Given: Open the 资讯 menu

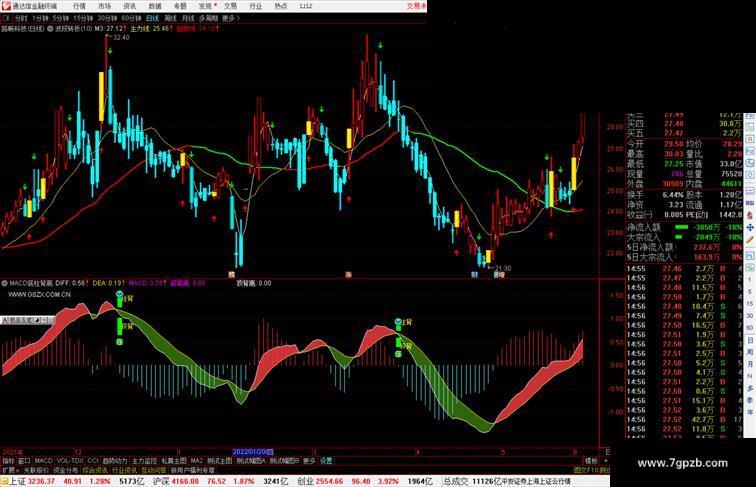Looking at the screenshot, I should pos(129,6).
